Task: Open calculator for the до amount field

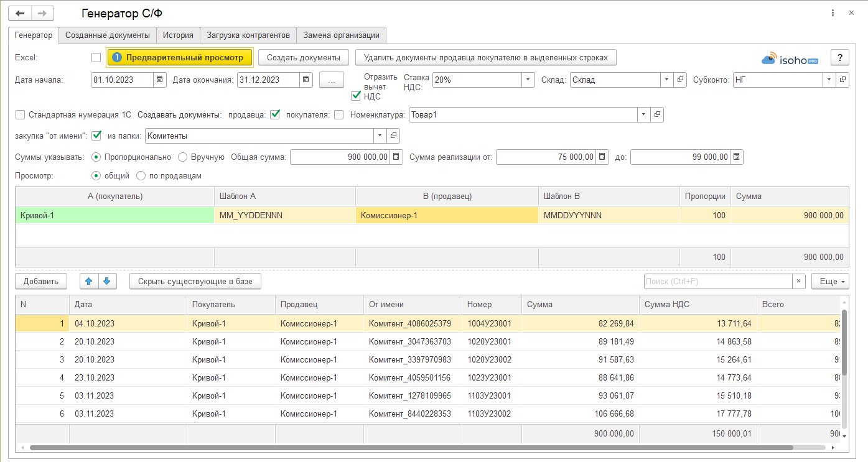Action: (737, 157)
